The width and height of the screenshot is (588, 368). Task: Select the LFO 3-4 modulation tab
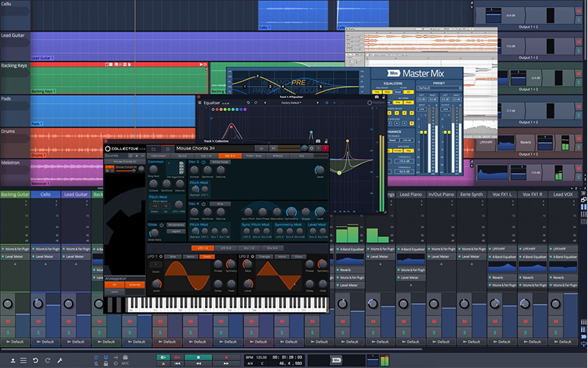coord(226,248)
